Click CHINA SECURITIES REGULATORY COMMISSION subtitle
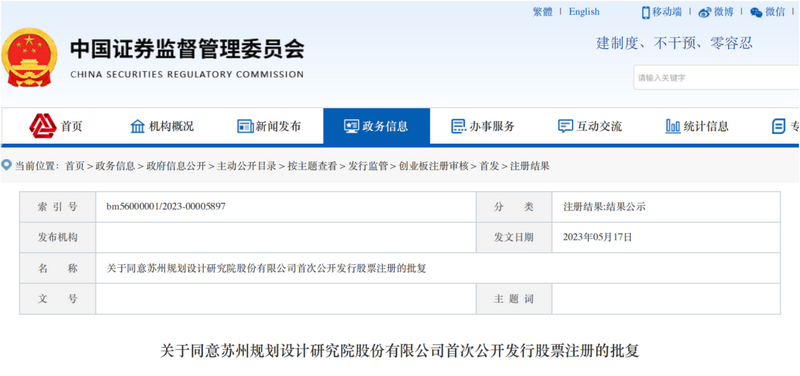 187,74
